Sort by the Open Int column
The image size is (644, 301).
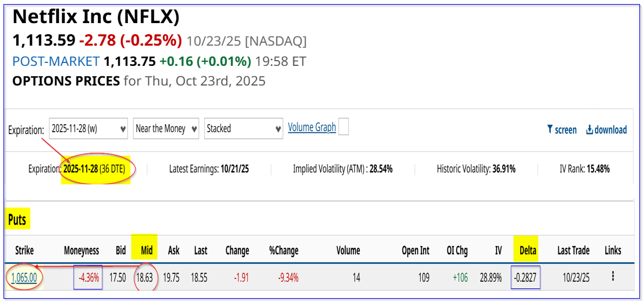point(415,250)
